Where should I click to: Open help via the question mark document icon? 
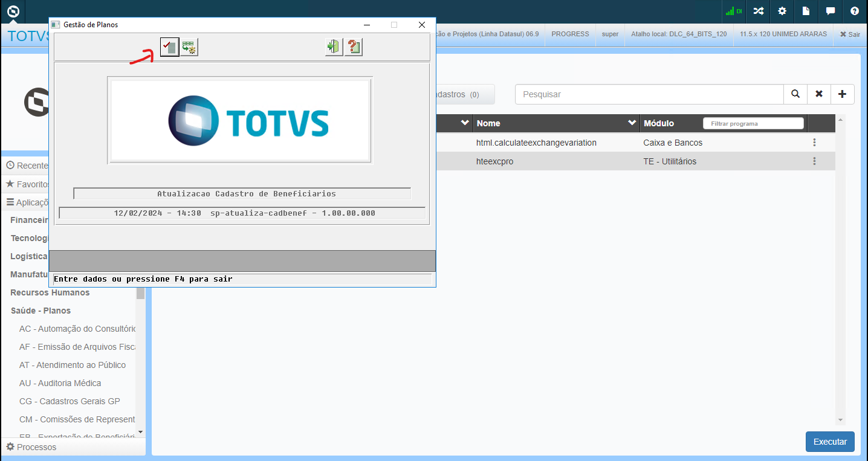click(354, 47)
